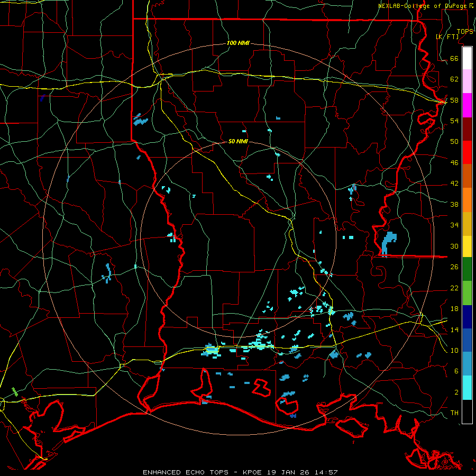The image size is (476, 476).
Task: Click the '34' legend value
Action: click(x=454, y=225)
